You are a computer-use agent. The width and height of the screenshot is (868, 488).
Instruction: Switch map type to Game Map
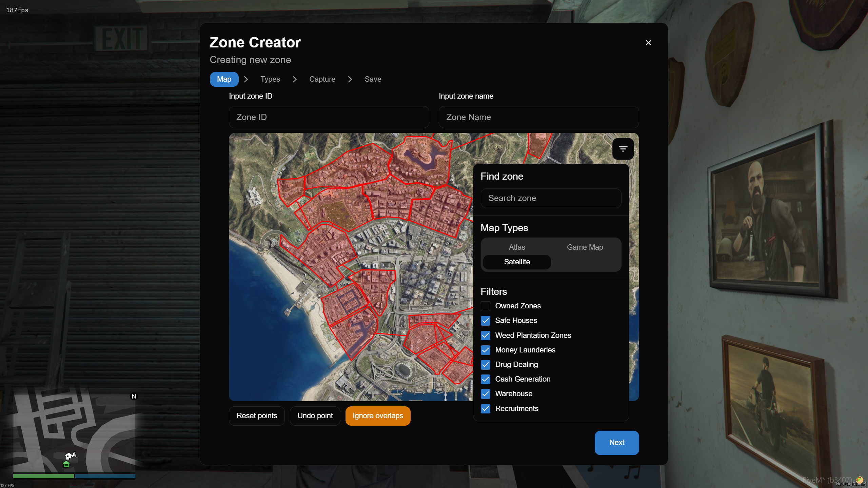pos(585,247)
